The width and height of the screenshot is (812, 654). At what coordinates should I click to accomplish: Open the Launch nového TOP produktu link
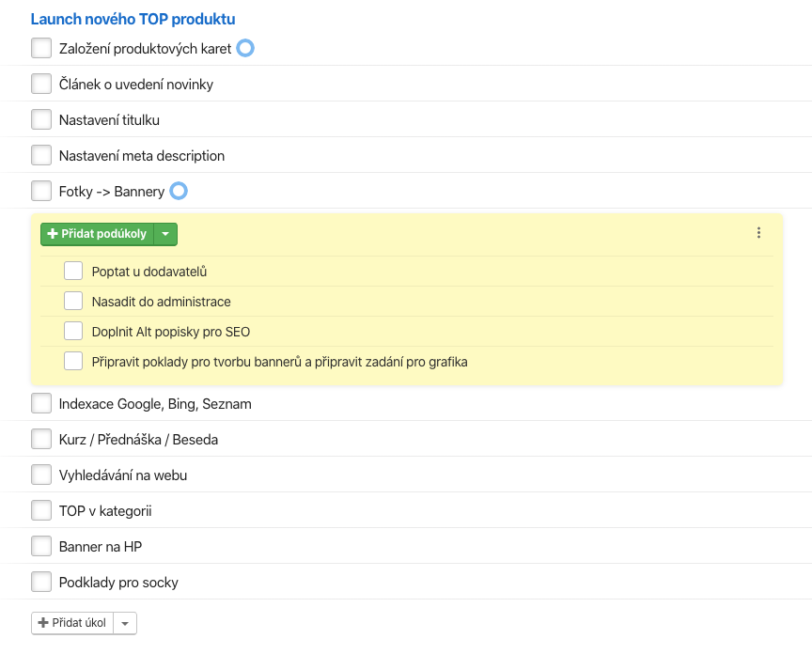coord(133,19)
